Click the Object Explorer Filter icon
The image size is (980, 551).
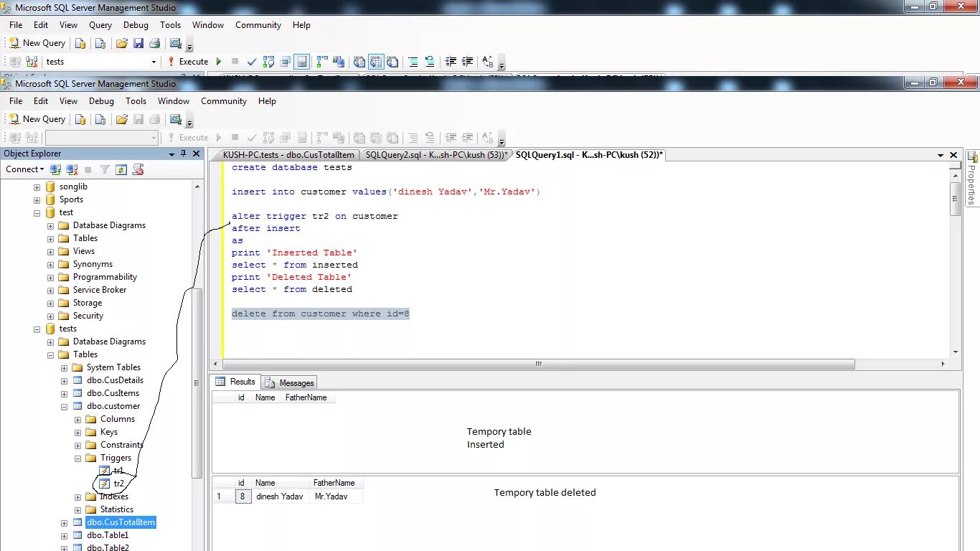pyautogui.click(x=105, y=170)
